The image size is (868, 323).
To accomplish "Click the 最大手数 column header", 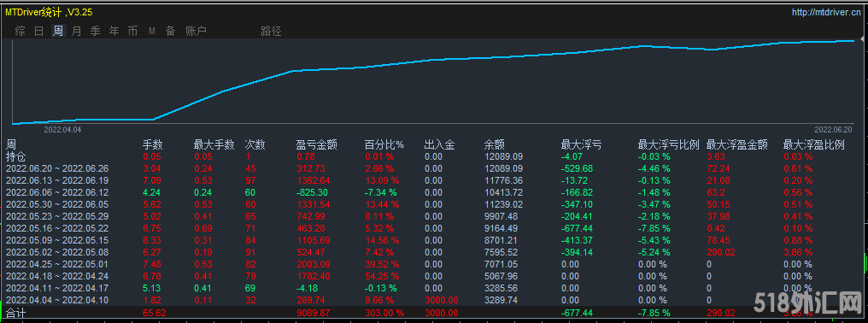I will 214,145.
